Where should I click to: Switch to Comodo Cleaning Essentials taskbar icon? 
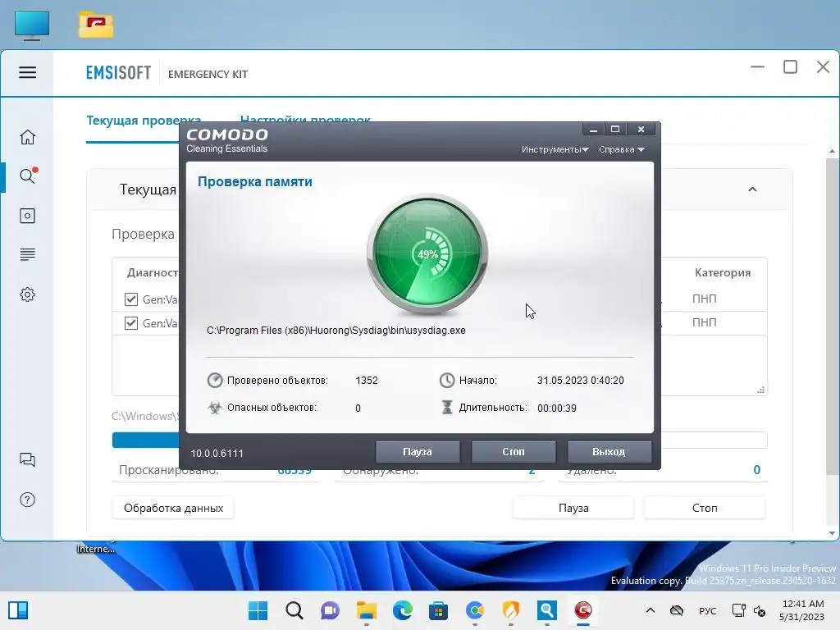[583, 610]
